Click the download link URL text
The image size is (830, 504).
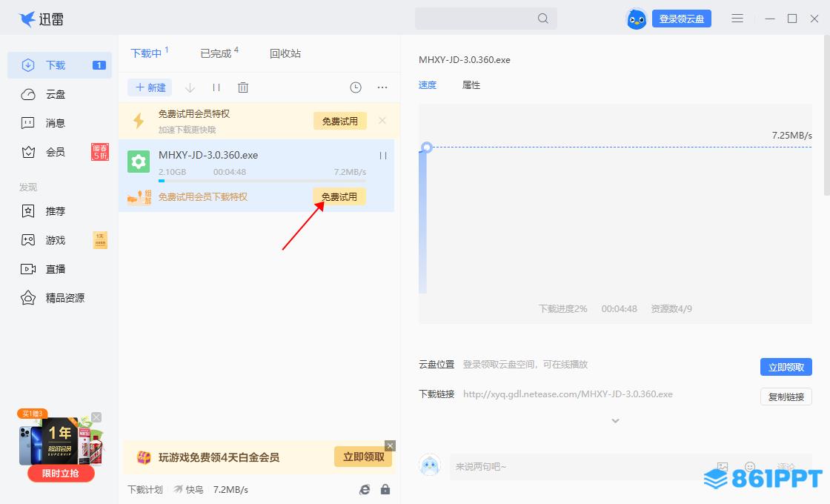[x=568, y=394]
